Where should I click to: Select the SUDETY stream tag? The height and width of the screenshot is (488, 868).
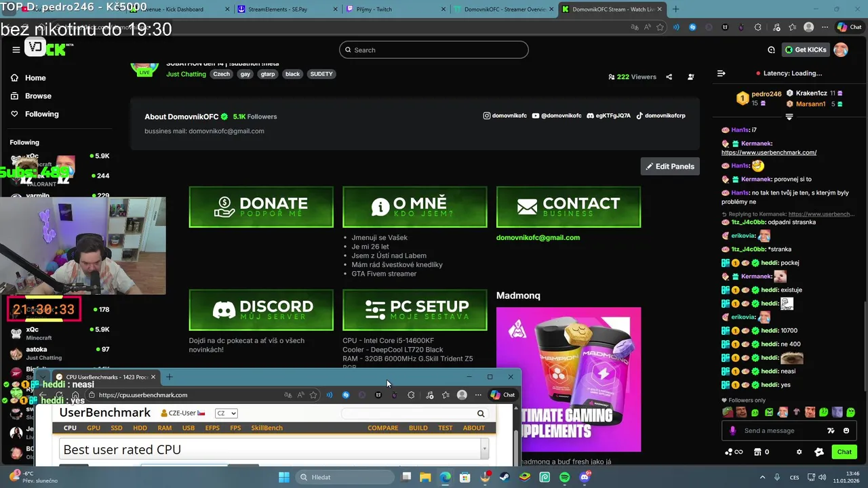point(321,74)
